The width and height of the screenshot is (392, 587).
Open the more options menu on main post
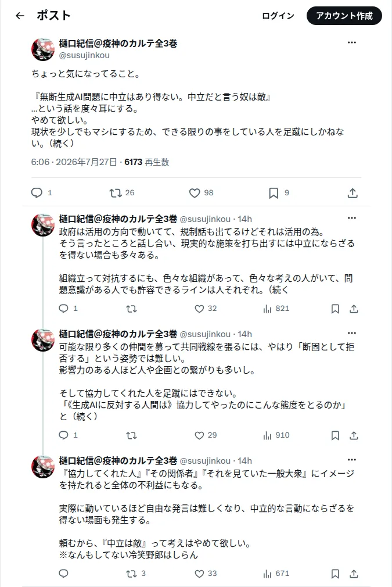tap(352, 42)
